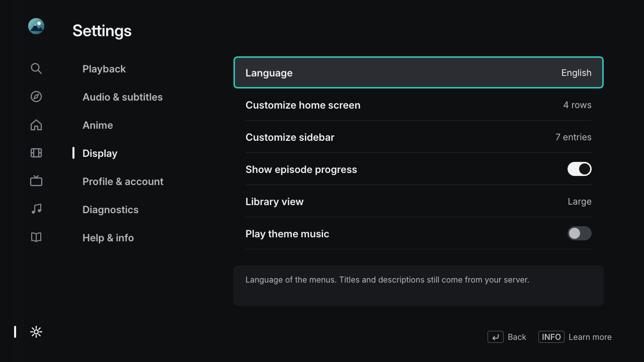Screen dimensions: 644x362
Task: Open the Profile & account section
Action: click(x=123, y=182)
